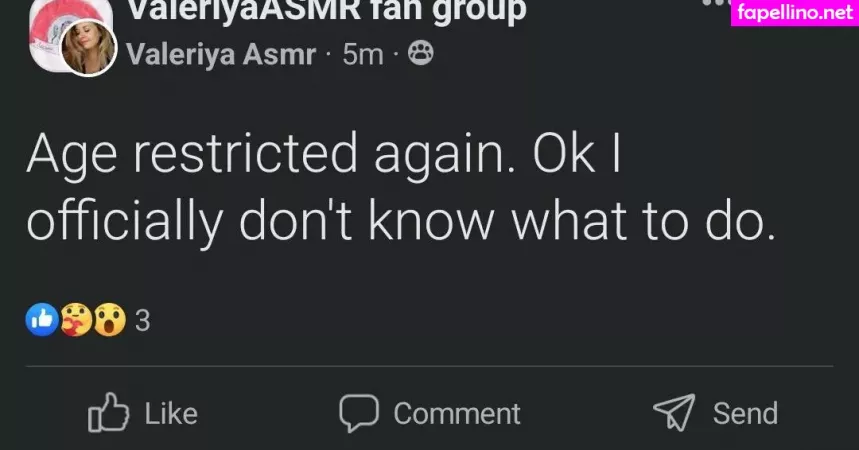
Task: Click the Care hugging-heart reaction emoji
Action: [x=75, y=320]
